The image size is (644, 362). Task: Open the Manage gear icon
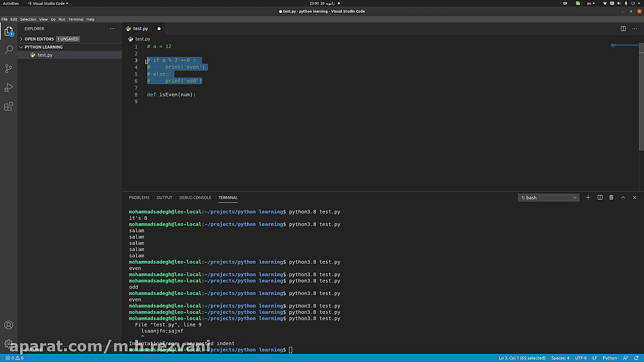tap(9, 344)
